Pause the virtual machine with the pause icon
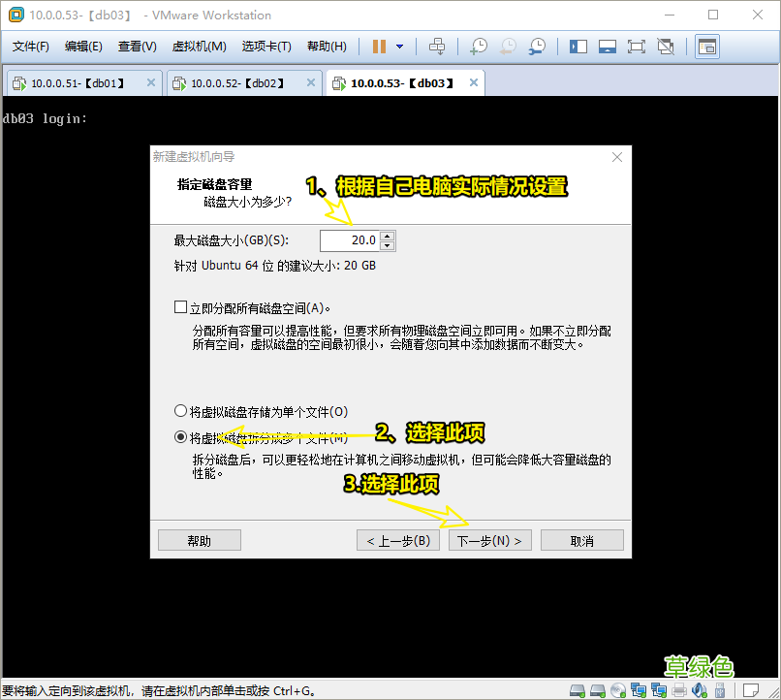The width and height of the screenshot is (781, 700). point(379,47)
